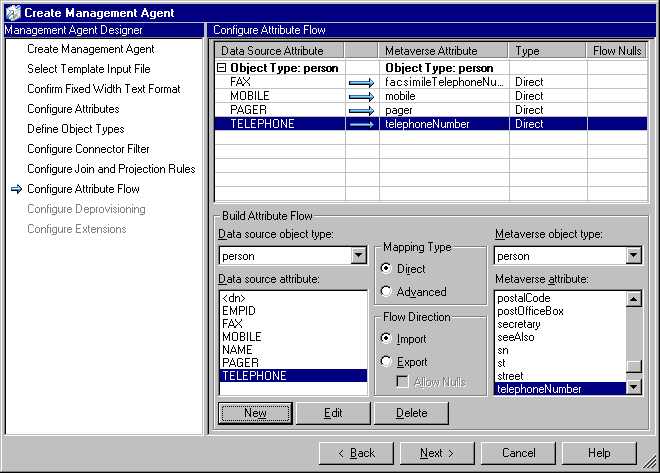Click the Create Management Agent title bar icon
The image size is (660, 473).
pyautogui.click(x=11, y=12)
